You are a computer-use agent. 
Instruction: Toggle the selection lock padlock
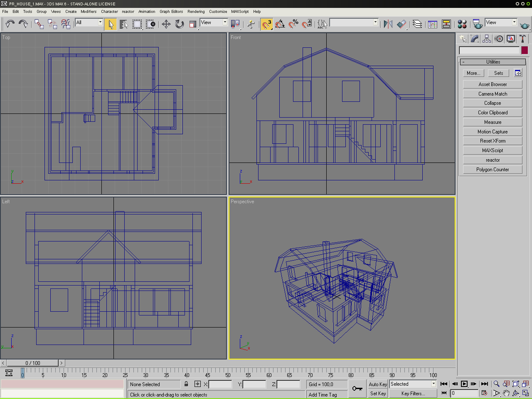[x=186, y=384]
